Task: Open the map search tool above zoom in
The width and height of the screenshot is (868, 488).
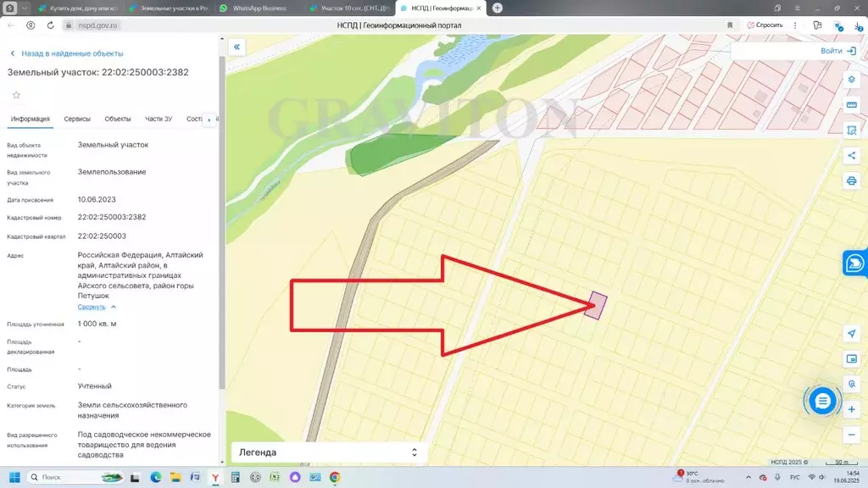Action: [x=851, y=384]
